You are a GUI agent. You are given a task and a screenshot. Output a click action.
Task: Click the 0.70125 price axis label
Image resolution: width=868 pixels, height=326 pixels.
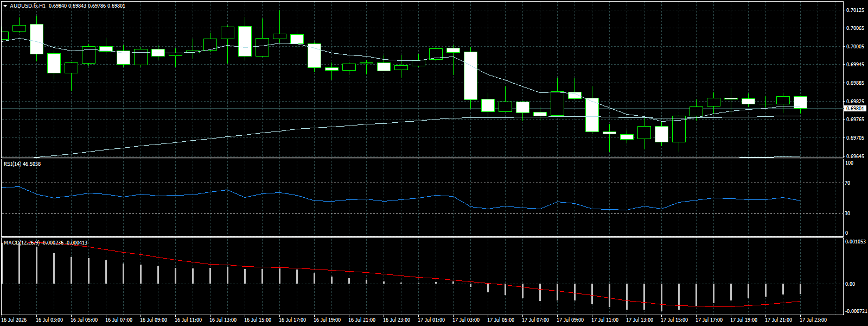(855, 10)
